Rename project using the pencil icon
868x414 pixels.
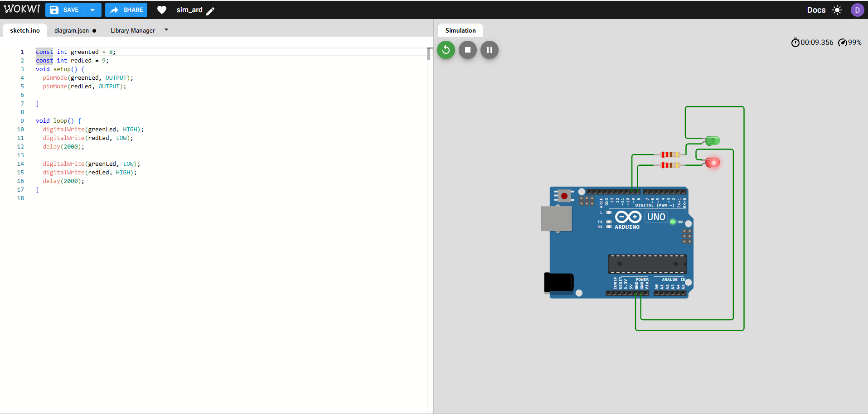211,11
